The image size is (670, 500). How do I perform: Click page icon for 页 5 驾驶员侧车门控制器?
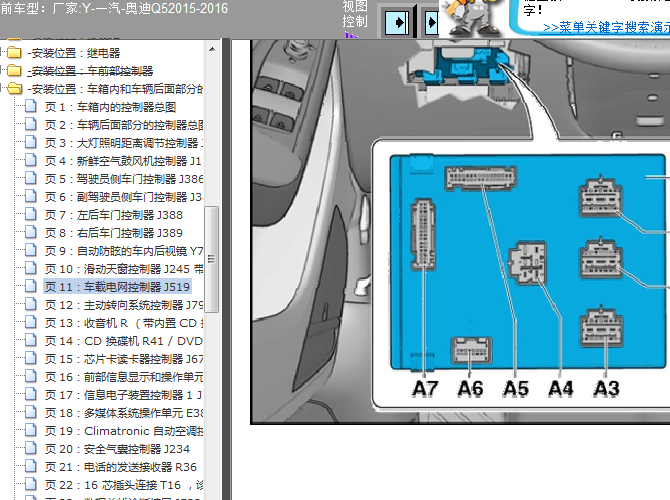(31, 178)
